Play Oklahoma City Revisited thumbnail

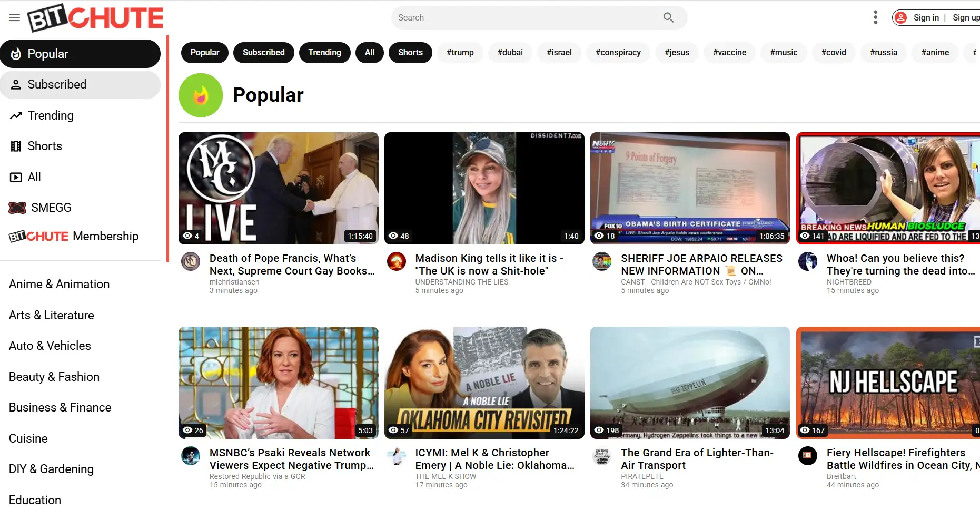(x=484, y=383)
